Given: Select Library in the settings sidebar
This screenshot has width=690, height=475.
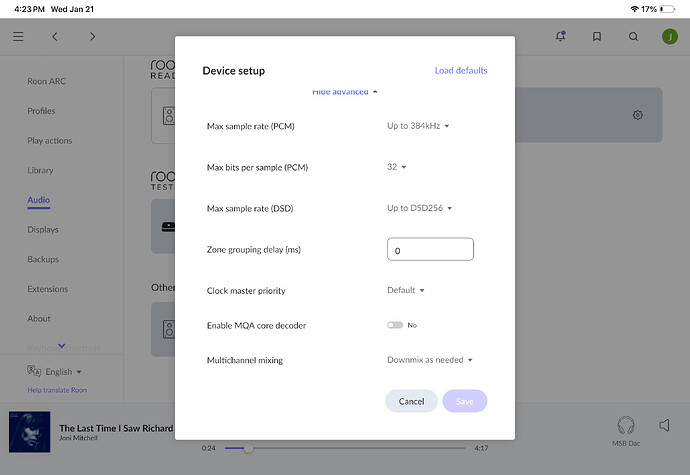Looking at the screenshot, I should [x=40, y=170].
